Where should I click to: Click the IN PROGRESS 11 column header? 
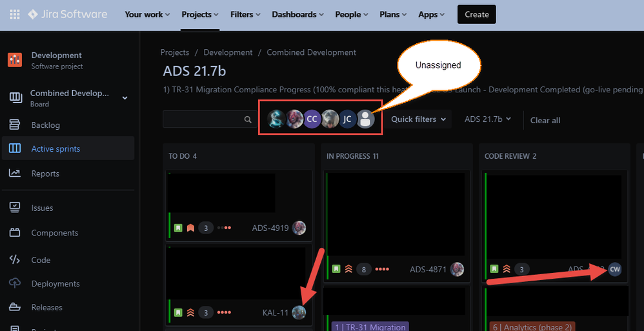[352, 156]
